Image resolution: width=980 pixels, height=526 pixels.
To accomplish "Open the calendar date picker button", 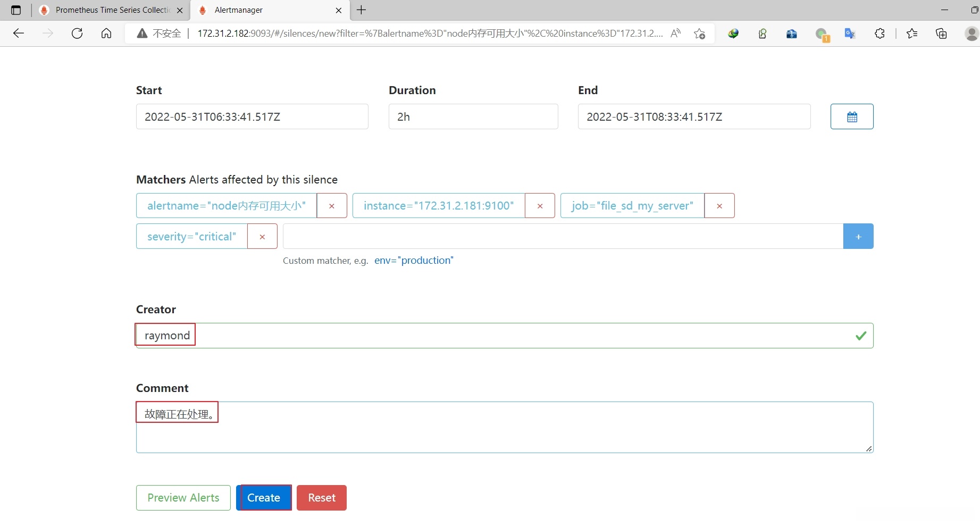I will (852, 116).
